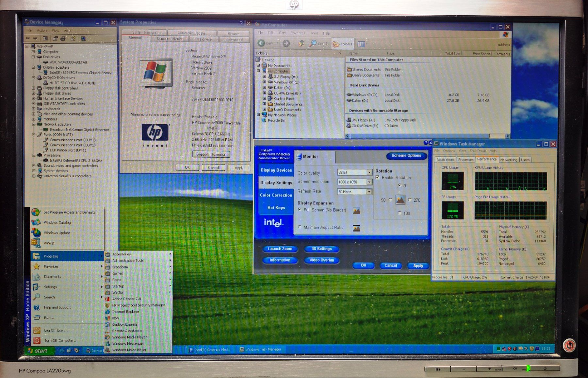The width and height of the screenshot is (588, 378).
Task: Click the Forward arrow in My Computer toolbar
Action: pos(286,43)
